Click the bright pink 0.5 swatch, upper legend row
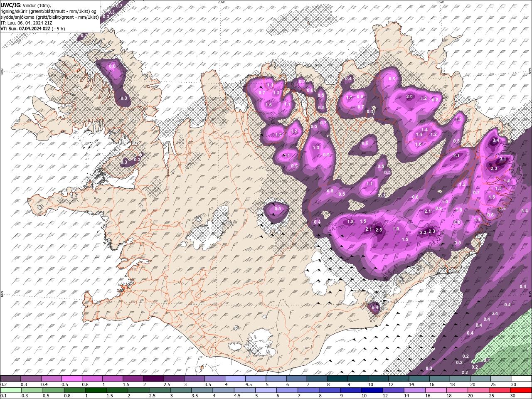This screenshot has height=399, width=532. (72, 379)
